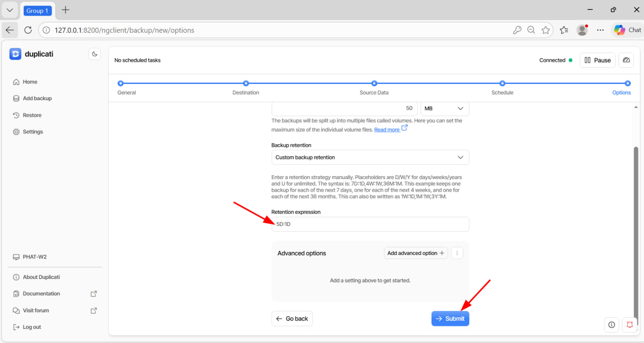The height and width of the screenshot is (343, 644).
Task: Go to the Destination step
Action: [x=246, y=83]
